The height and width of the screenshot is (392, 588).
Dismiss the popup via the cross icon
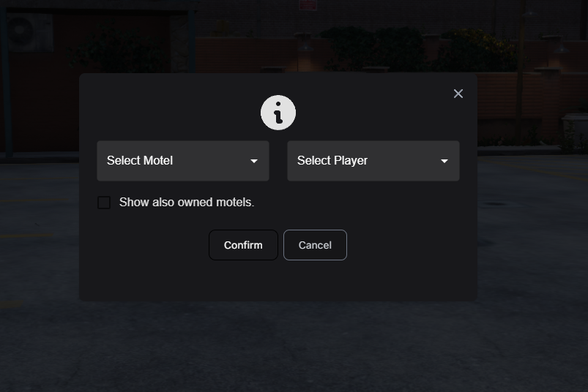click(x=458, y=94)
